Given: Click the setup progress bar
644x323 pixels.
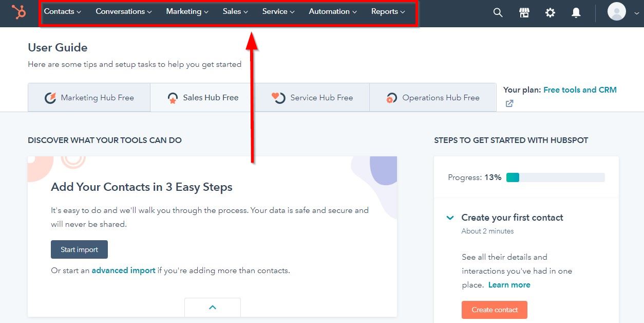Looking at the screenshot, I should coord(556,177).
